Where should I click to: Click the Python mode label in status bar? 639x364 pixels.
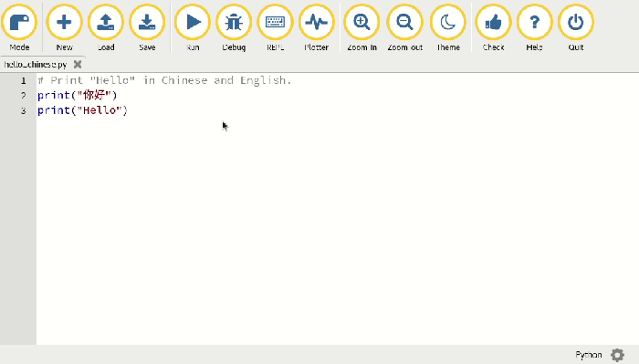coord(589,355)
